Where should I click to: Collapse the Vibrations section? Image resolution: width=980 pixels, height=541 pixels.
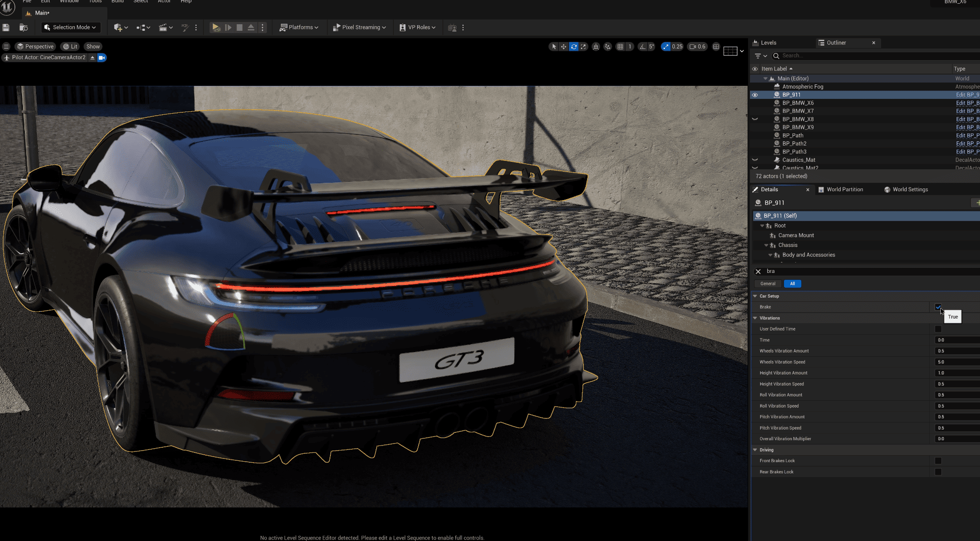[x=755, y=318]
